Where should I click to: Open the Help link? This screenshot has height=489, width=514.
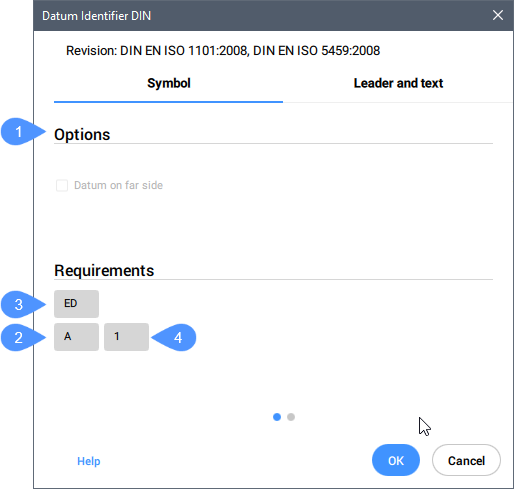pyautogui.click(x=89, y=461)
